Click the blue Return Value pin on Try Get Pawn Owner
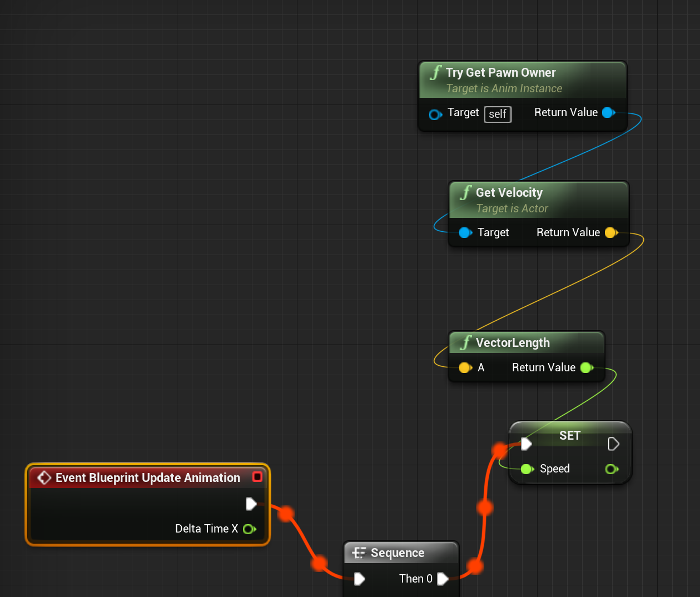The width and height of the screenshot is (700, 597). click(x=609, y=112)
